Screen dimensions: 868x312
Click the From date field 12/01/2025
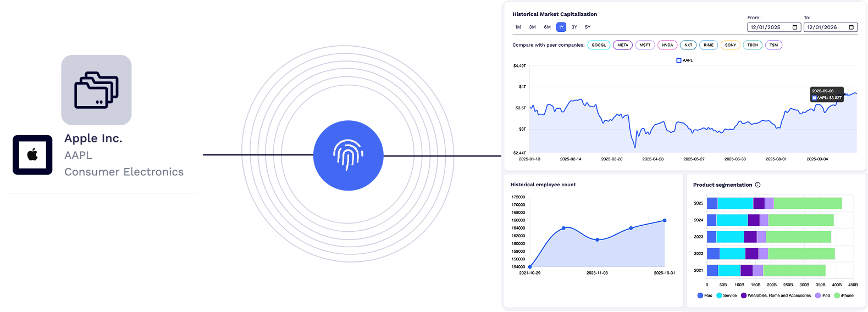click(773, 27)
